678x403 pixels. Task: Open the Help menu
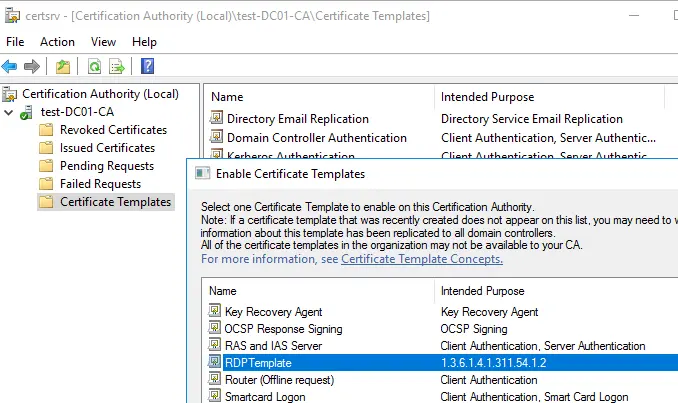(144, 42)
